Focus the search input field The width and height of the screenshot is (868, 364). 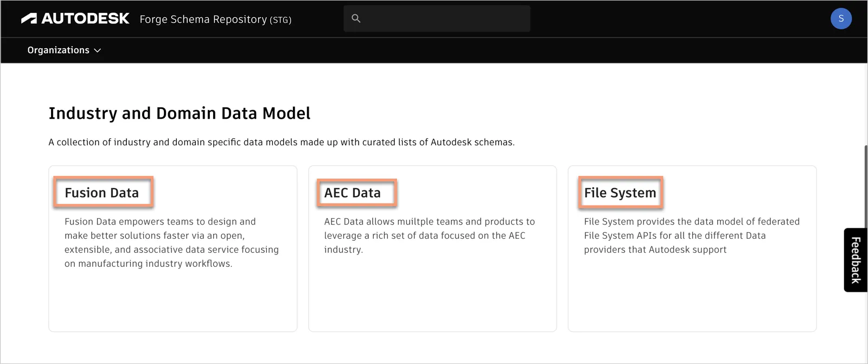tap(437, 18)
